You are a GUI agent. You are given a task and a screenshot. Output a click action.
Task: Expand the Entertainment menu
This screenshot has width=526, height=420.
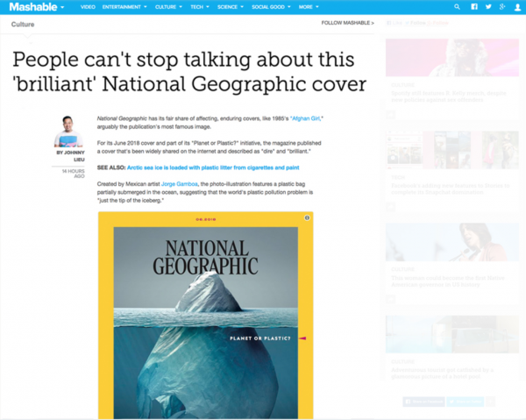(124, 7)
